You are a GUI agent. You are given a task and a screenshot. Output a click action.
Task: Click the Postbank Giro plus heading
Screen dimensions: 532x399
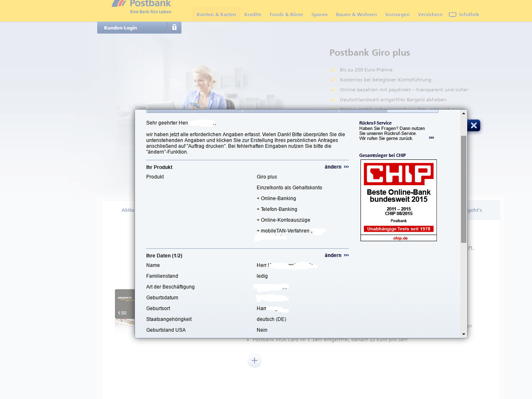pos(370,53)
